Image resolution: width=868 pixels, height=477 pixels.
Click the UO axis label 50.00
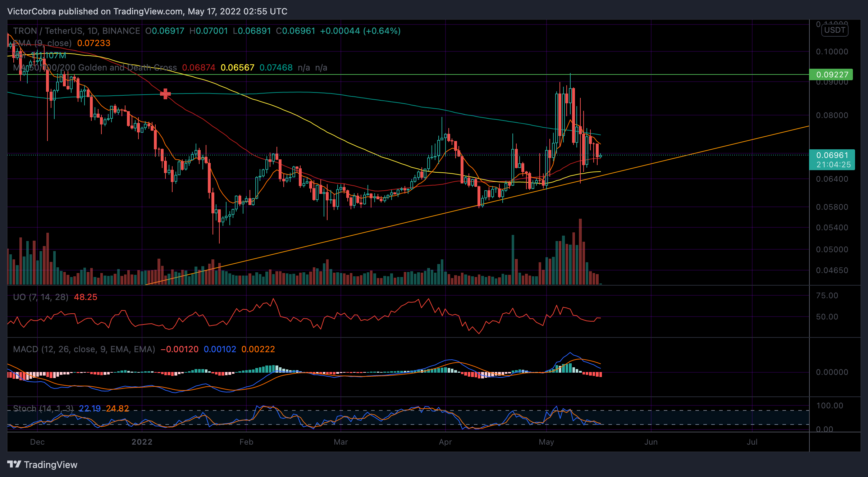coord(827,317)
